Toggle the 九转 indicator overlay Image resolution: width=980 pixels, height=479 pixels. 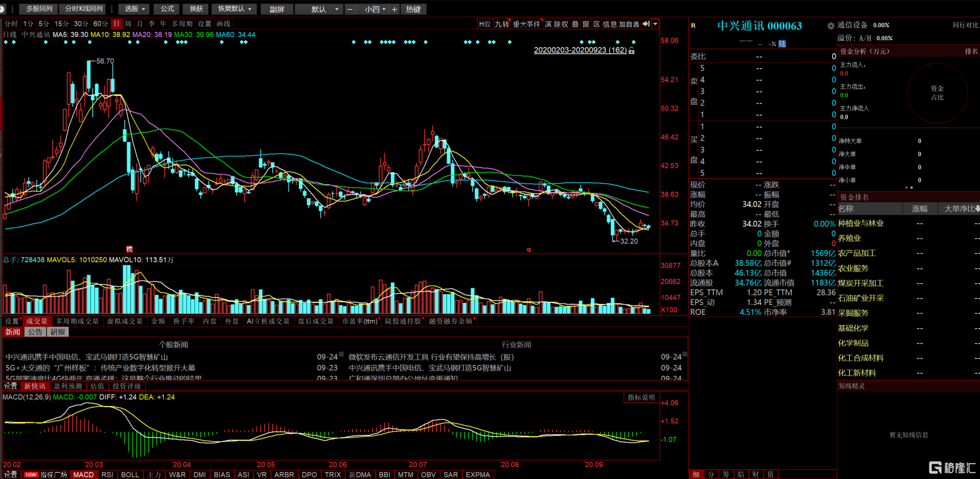pos(502,24)
